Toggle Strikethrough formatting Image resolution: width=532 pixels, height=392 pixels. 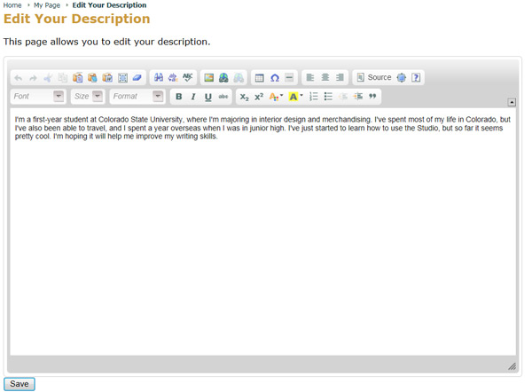[223, 97]
